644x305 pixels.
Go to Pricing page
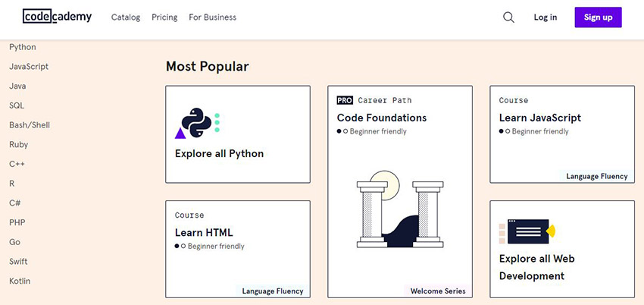pos(164,17)
